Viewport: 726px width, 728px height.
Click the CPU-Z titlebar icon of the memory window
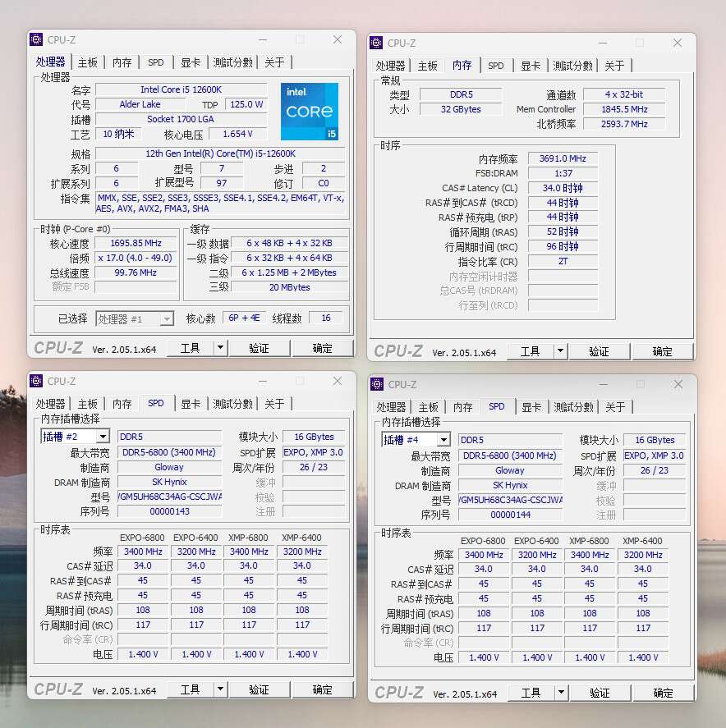(x=376, y=42)
